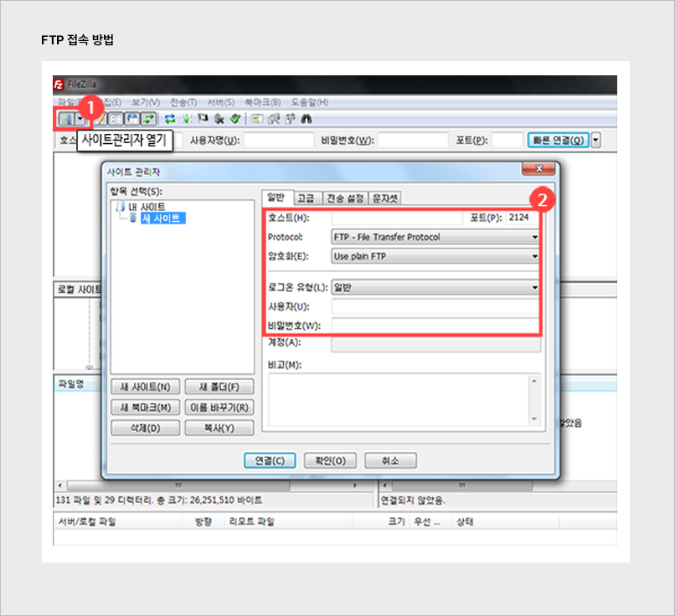Open the Protocol dropdown list

435,237
